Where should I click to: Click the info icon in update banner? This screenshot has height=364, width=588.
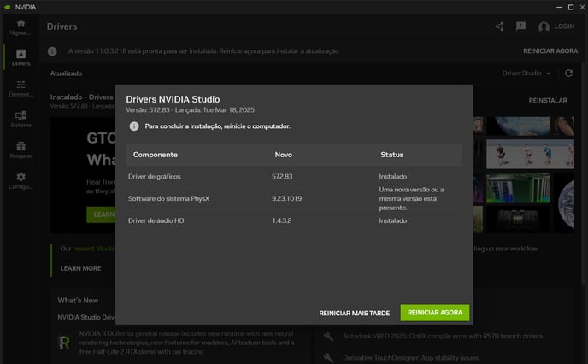coord(52,51)
